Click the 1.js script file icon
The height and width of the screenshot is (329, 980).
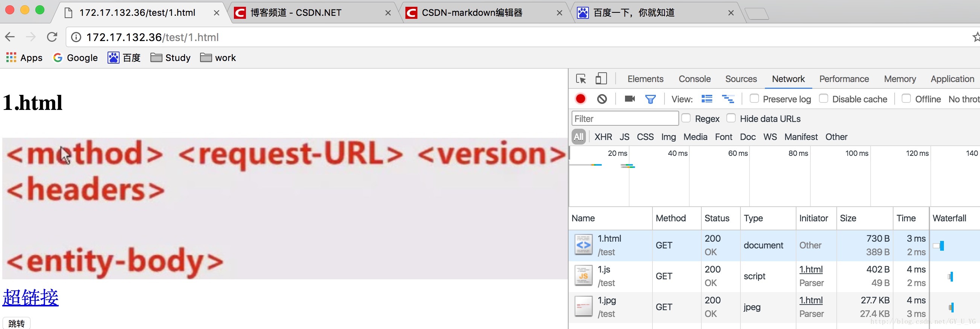(x=583, y=276)
